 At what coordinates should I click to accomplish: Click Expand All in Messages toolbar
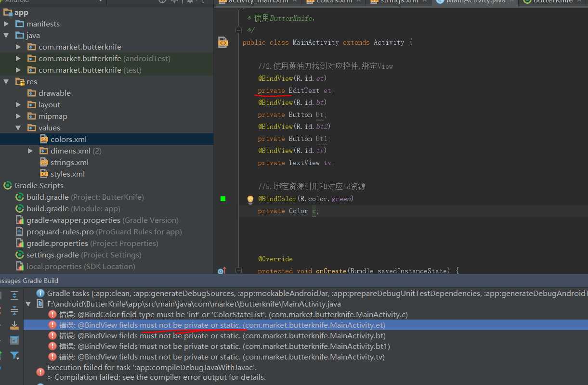(14, 296)
